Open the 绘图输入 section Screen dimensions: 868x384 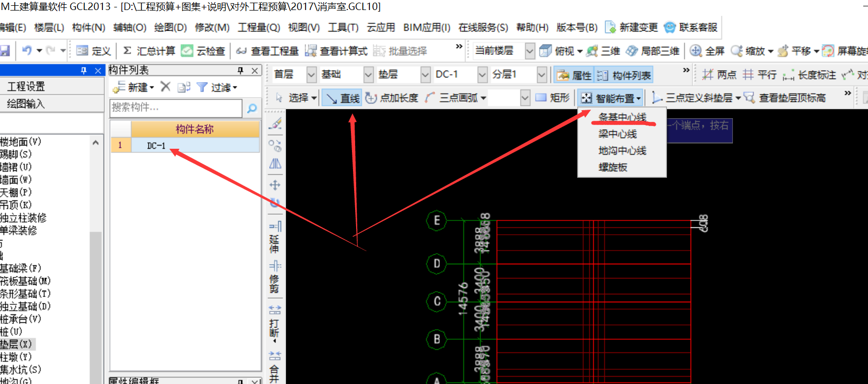tap(52, 104)
